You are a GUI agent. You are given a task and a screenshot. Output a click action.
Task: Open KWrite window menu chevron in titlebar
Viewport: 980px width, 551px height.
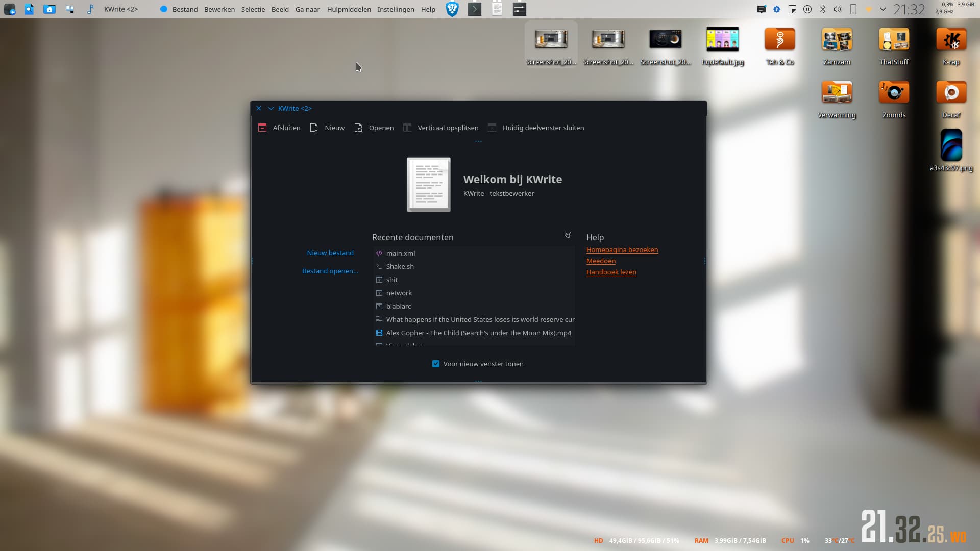coord(271,109)
